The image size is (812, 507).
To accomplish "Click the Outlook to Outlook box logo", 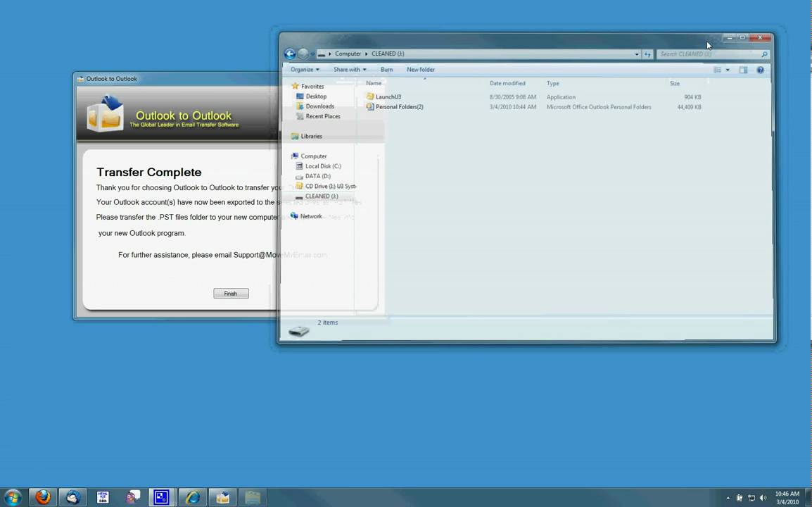I will 106,113.
